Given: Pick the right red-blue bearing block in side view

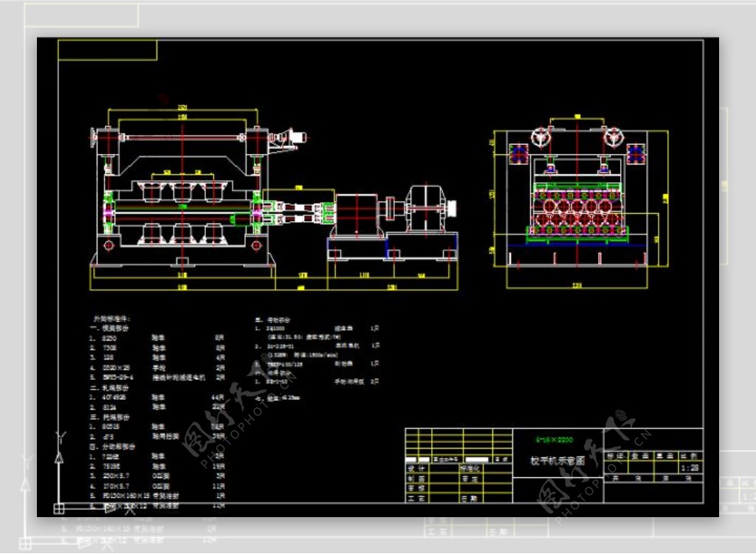Looking at the screenshot, I should [x=635, y=153].
